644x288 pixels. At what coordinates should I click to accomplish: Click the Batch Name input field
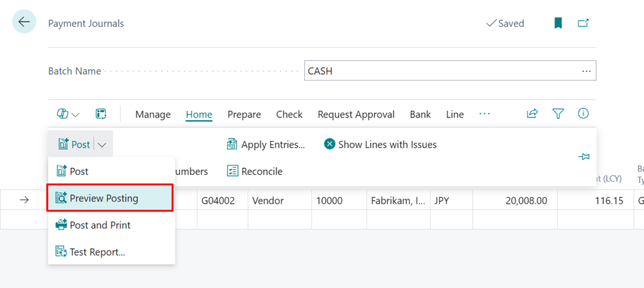pyautogui.click(x=440, y=71)
